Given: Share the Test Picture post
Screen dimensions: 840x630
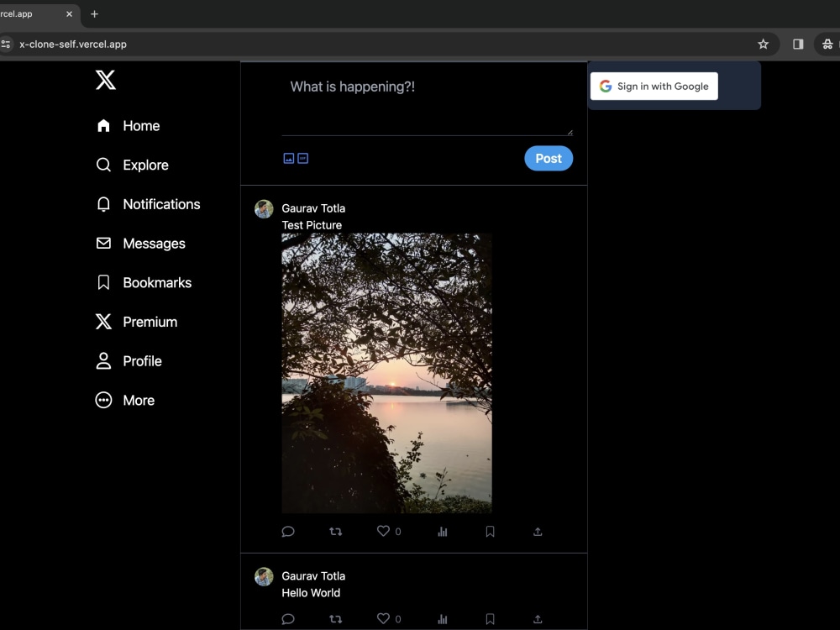Looking at the screenshot, I should coord(538,532).
